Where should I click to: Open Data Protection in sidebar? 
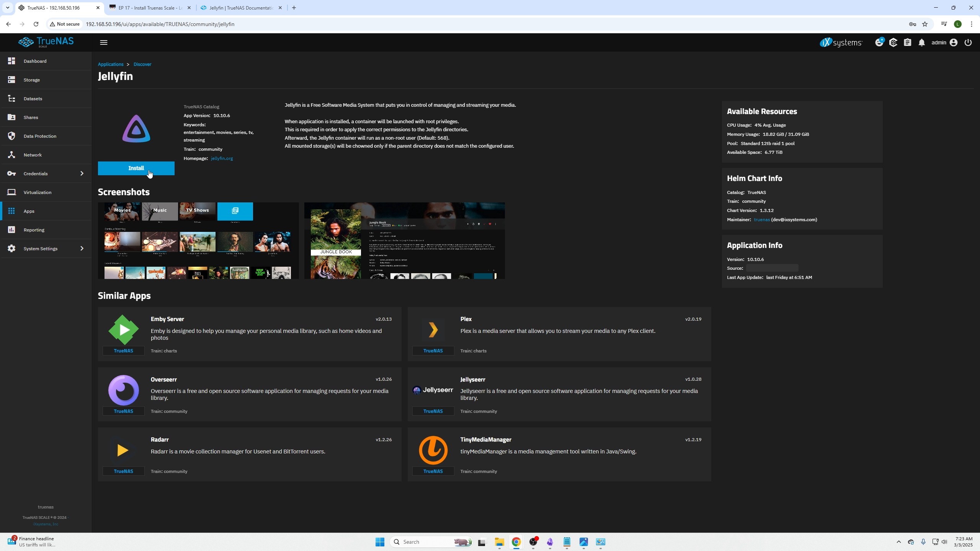46,136
